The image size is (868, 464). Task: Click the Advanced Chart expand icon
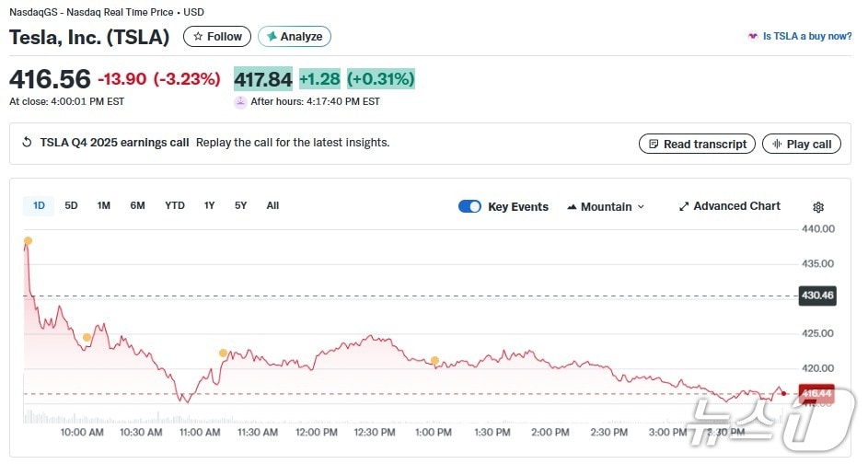pos(684,207)
